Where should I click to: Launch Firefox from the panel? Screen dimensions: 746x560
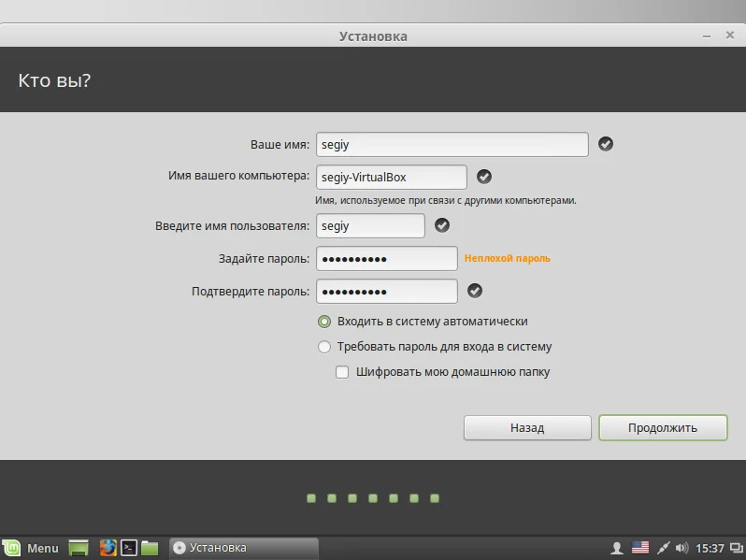pyautogui.click(x=108, y=548)
